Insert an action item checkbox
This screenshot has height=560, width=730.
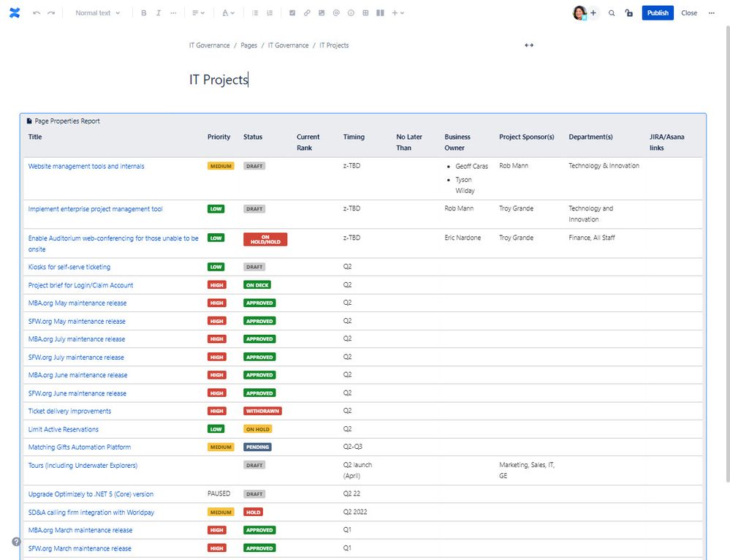pos(292,13)
